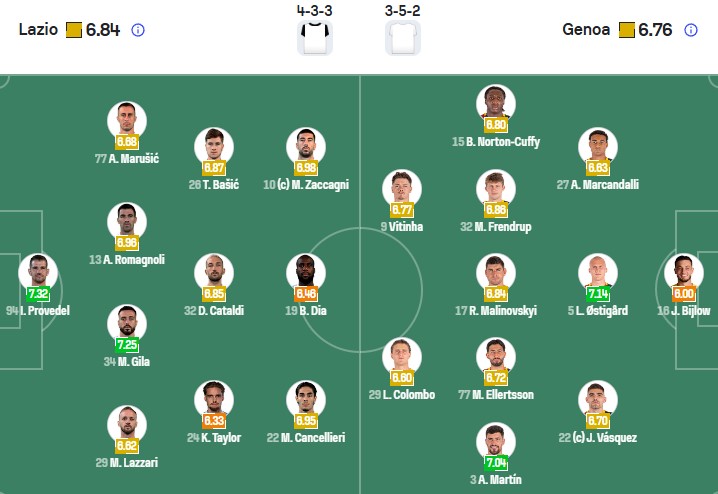
Task: Click the Genoa rating info icon
Action: (x=691, y=30)
